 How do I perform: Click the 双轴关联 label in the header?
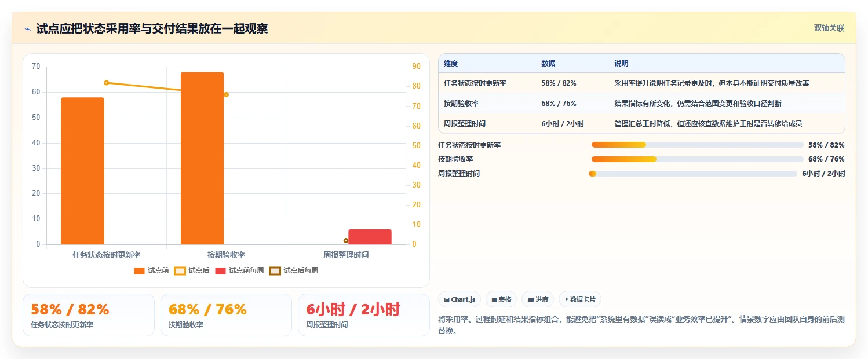(x=829, y=28)
